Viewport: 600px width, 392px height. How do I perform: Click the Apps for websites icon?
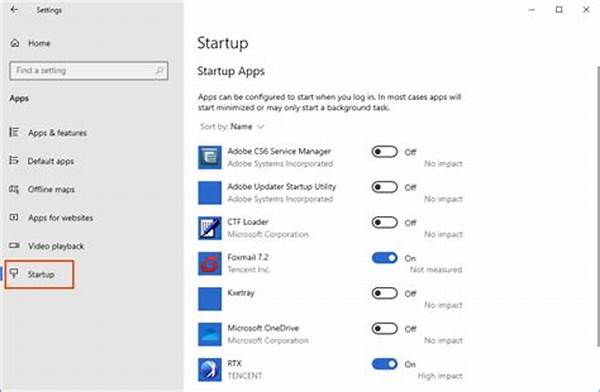pyautogui.click(x=14, y=217)
